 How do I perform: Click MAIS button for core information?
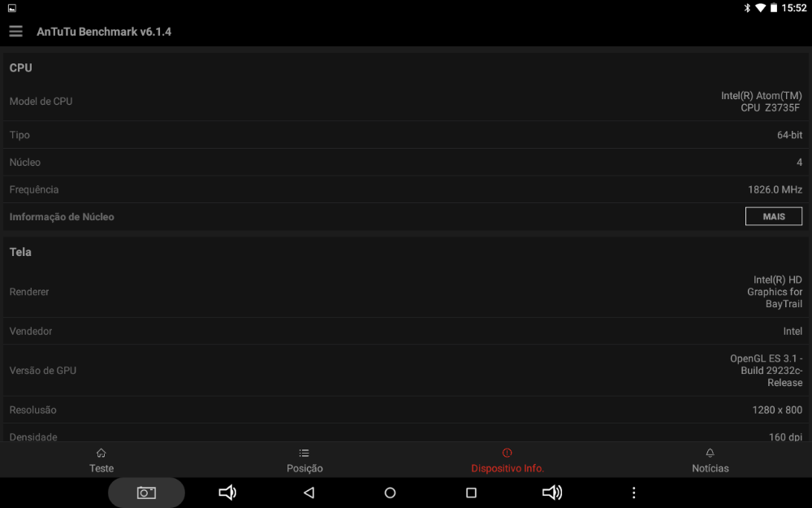(774, 217)
